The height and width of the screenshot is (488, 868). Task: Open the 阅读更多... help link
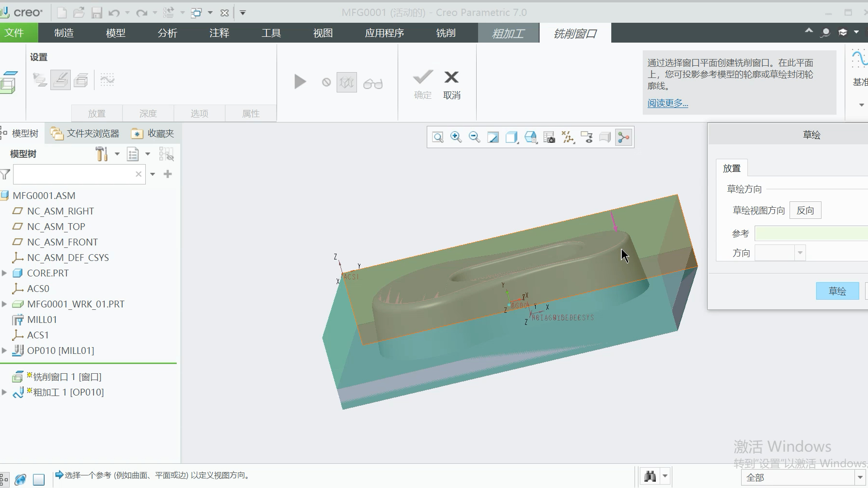[x=667, y=103]
